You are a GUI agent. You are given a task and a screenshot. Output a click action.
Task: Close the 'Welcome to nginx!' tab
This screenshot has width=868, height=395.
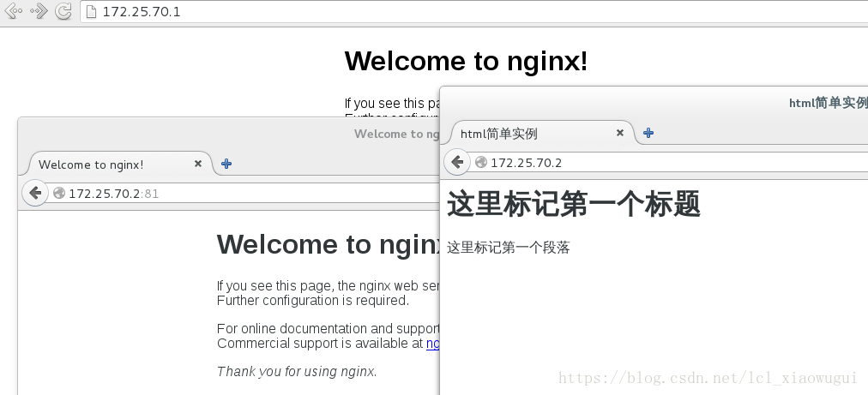[x=198, y=164]
